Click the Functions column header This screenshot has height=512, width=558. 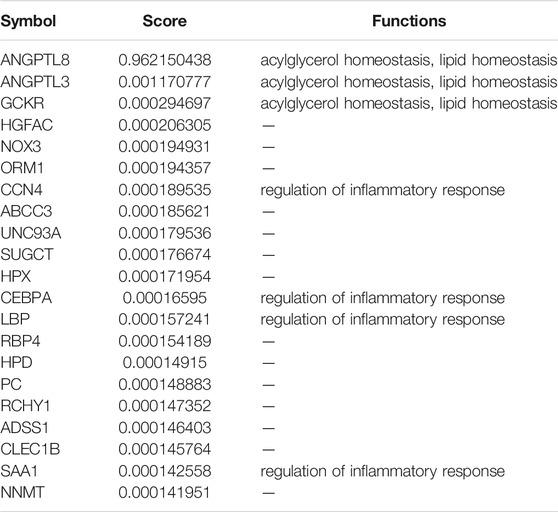click(x=409, y=21)
